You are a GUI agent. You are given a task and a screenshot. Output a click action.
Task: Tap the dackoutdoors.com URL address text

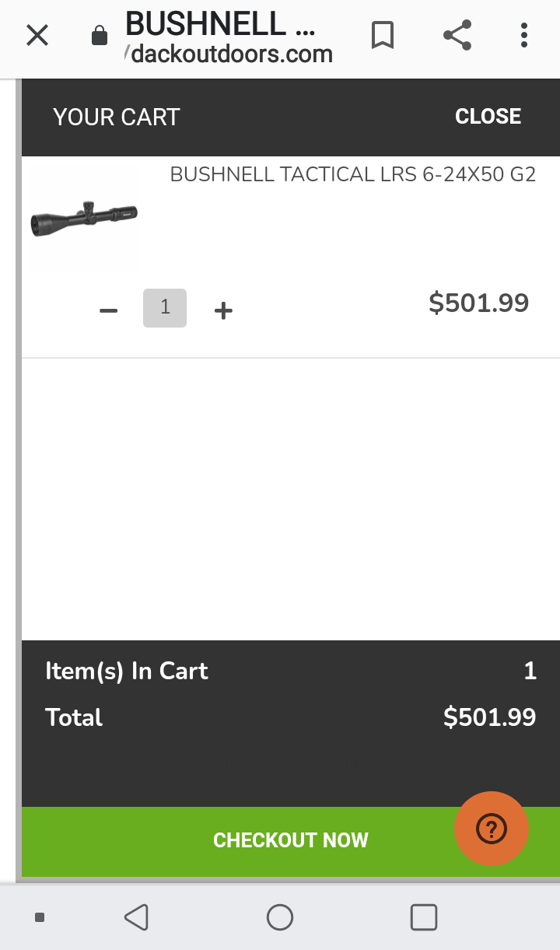click(x=232, y=54)
